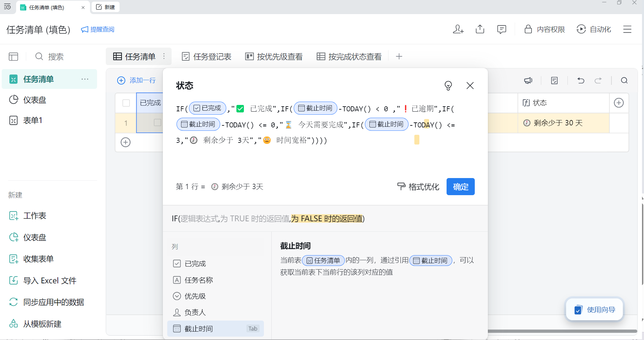
Task: Click the lightbulb hint icon in formula dialog
Action: pos(448,86)
